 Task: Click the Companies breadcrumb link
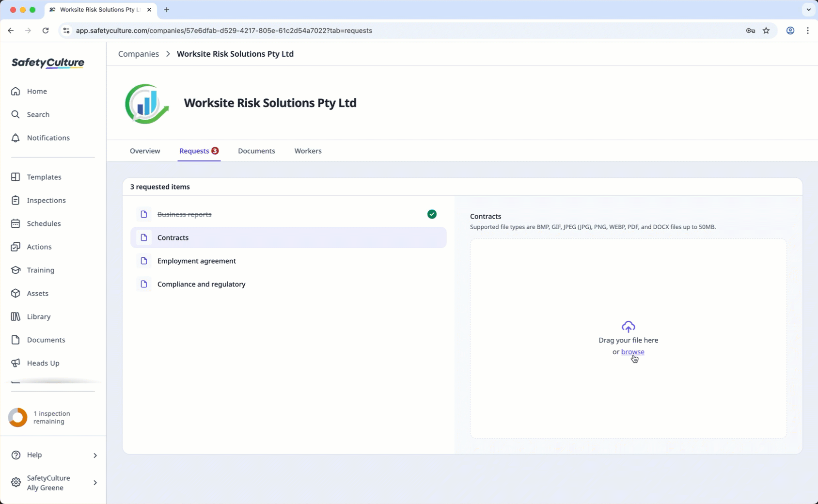139,54
